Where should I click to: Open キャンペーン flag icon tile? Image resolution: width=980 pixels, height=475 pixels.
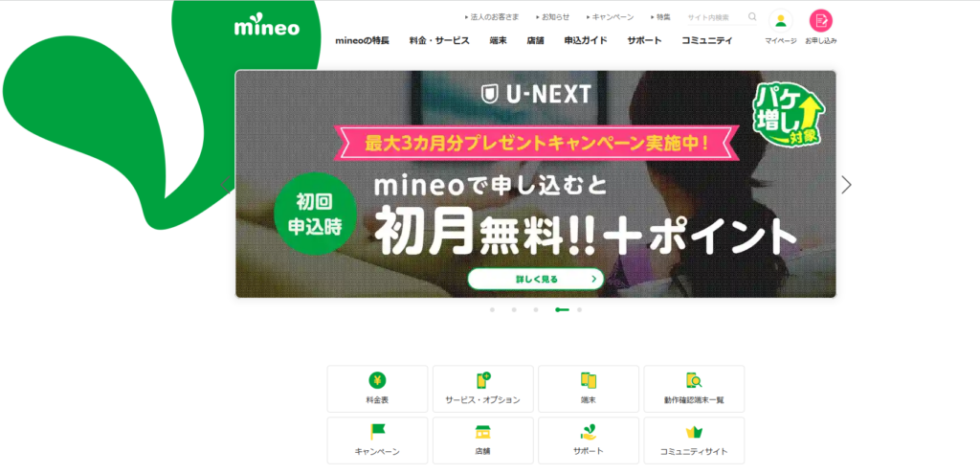point(377,441)
